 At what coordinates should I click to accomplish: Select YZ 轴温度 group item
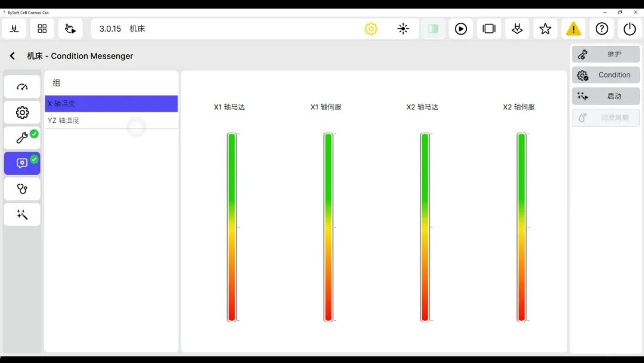pos(111,121)
